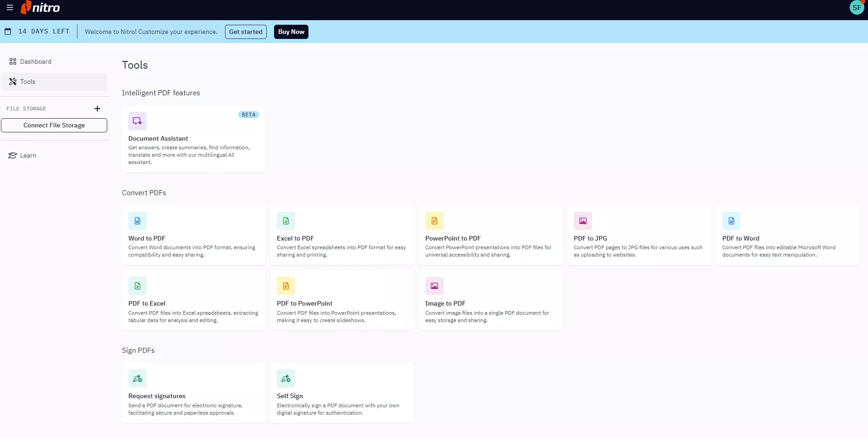Click the Image to PDF icon
This screenshot has height=438, width=868.
(x=434, y=286)
